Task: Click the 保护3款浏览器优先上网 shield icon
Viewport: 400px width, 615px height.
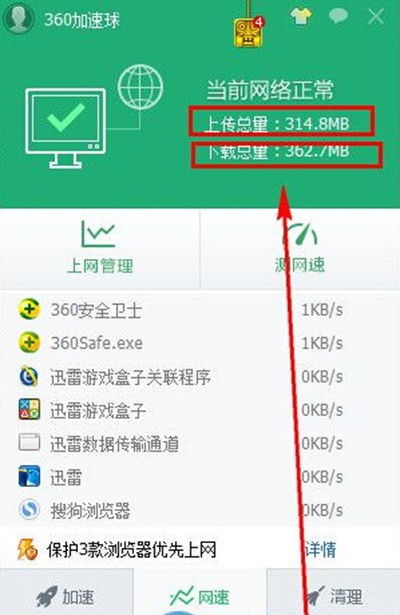Action: 27,549
